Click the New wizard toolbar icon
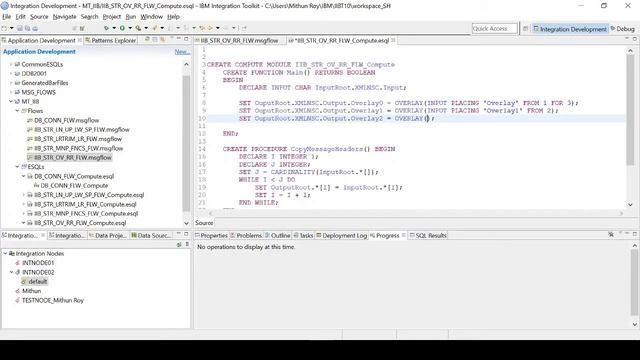Image resolution: width=640 pixels, height=360 pixels. tap(4, 28)
